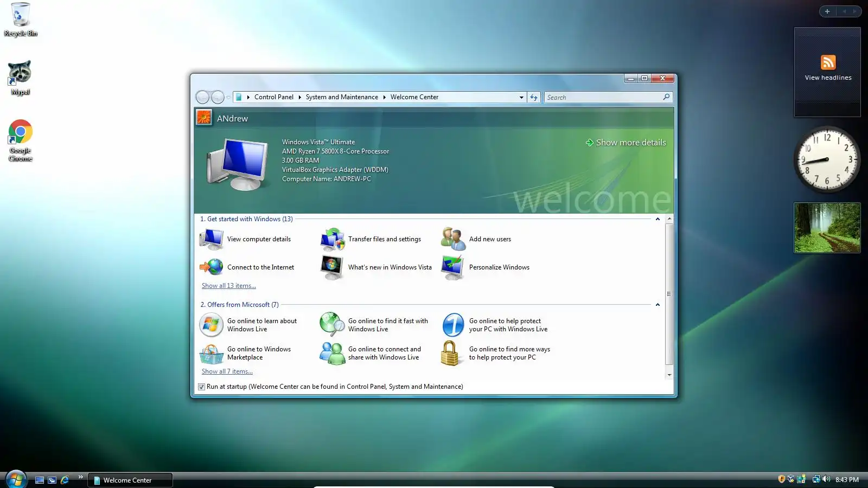The image size is (868, 488).
Task: Click the Show more details link
Action: [626, 143]
